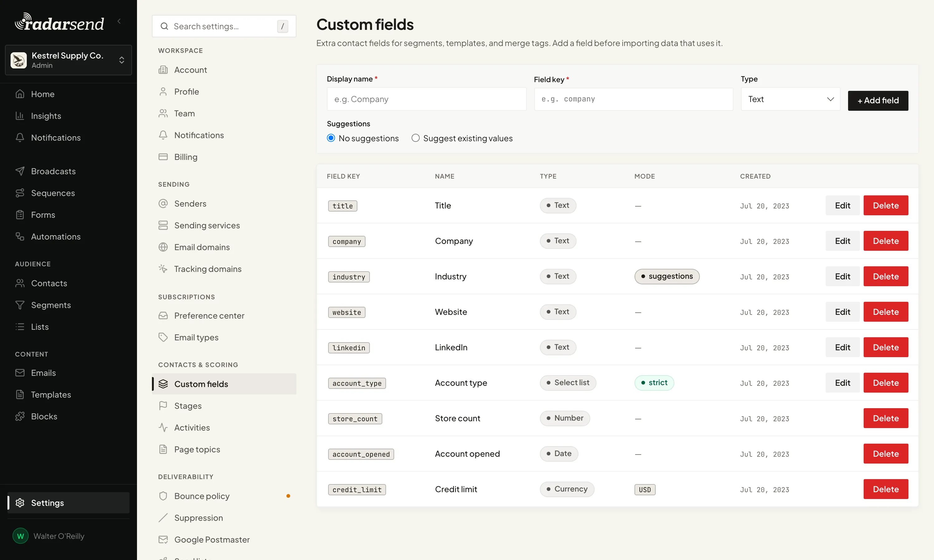Click the Broadcasts paper plane icon
This screenshot has height=560, width=934.
click(x=20, y=171)
